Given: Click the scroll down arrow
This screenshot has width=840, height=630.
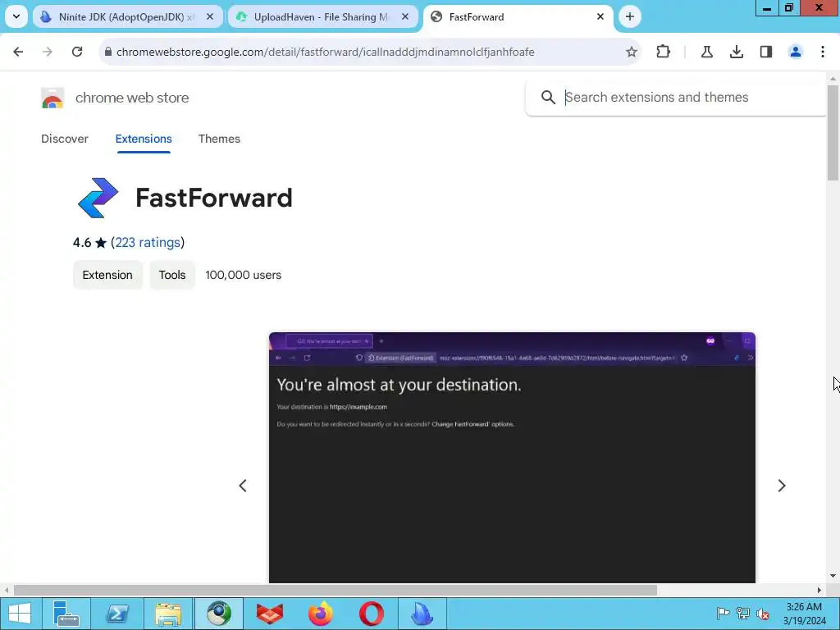Looking at the screenshot, I should tap(833, 577).
